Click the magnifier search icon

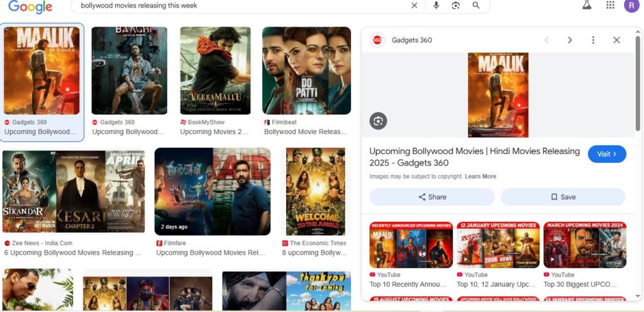click(476, 5)
